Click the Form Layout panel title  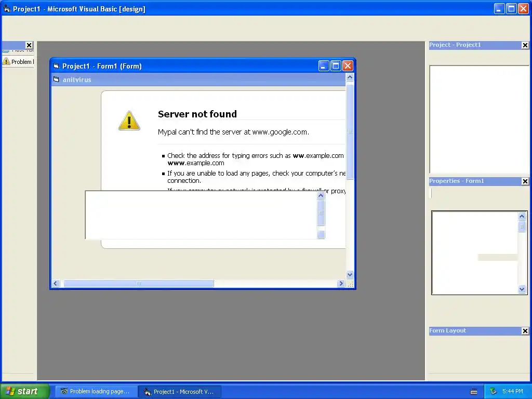[x=447, y=330]
